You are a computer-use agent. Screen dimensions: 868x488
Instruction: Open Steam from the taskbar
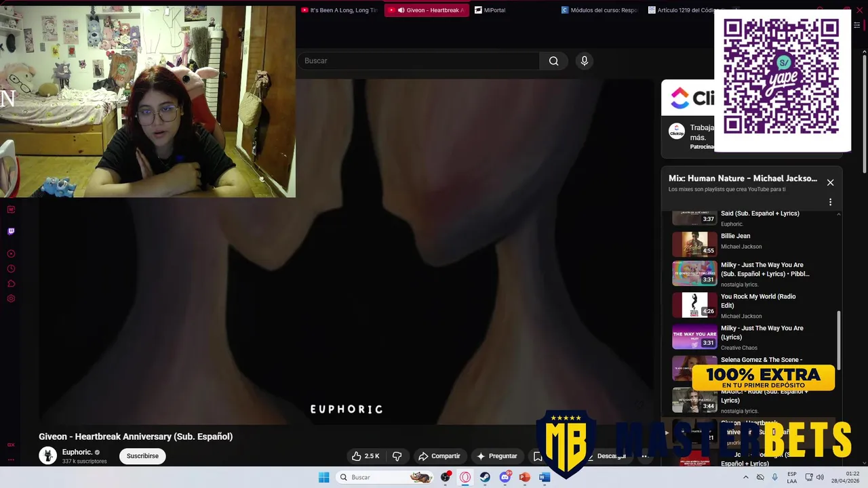pyautogui.click(x=485, y=477)
